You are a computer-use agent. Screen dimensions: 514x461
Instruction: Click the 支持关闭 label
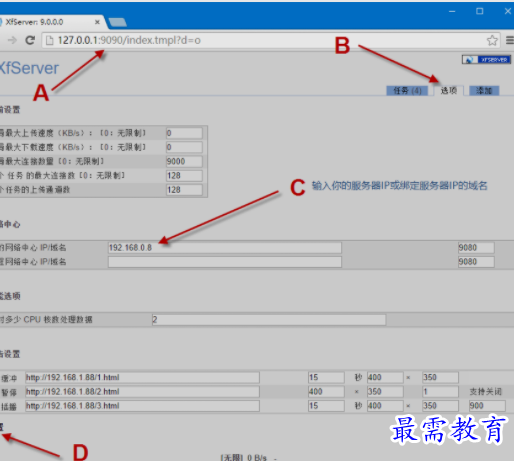(x=485, y=392)
